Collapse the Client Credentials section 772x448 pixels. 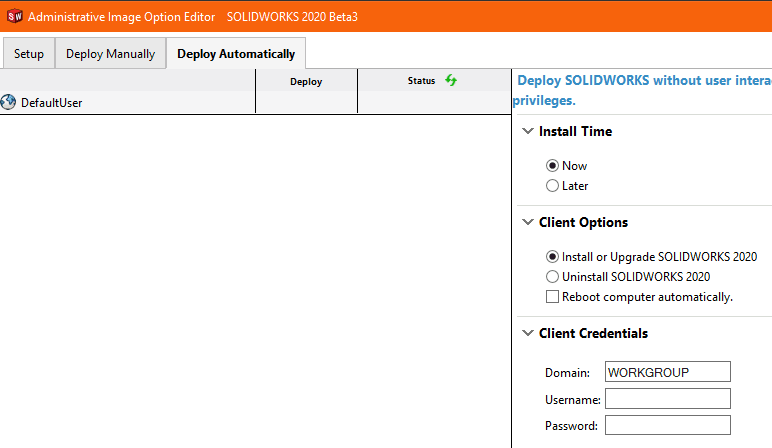(528, 333)
